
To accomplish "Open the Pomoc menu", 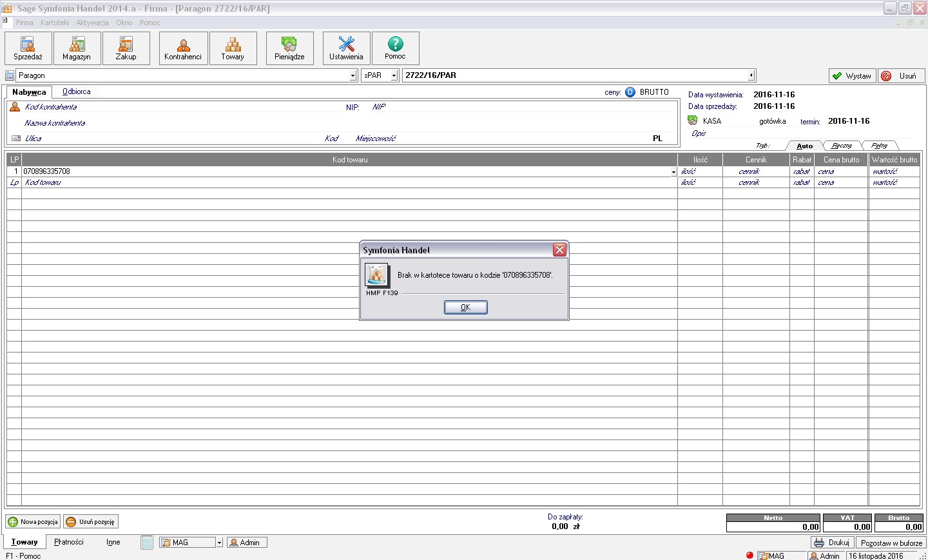I will pyautogui.click(x=150, y=23).
